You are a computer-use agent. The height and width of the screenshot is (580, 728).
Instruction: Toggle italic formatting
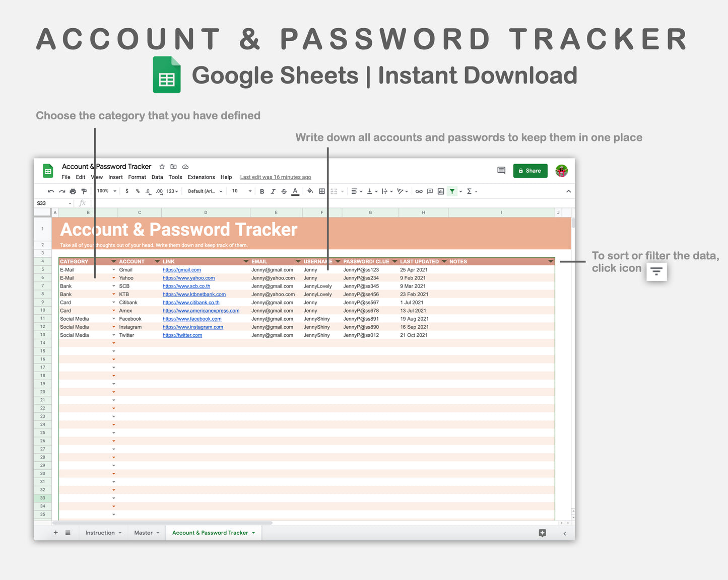tap(273, 191)
